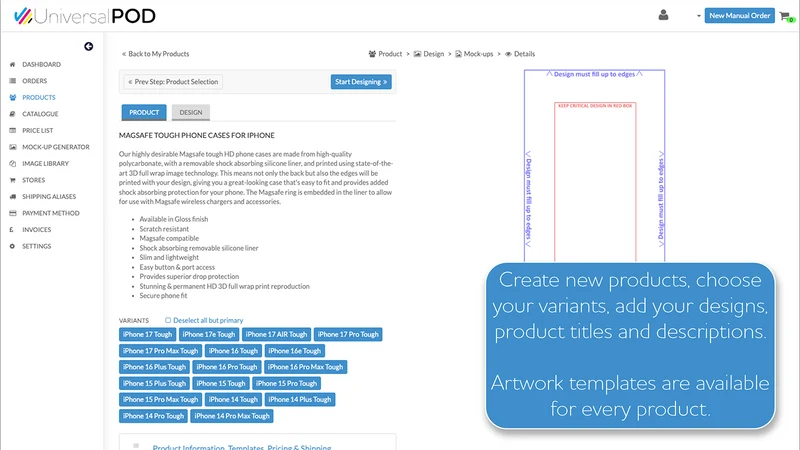Toggle the iPhone 17e Tough variant

point(209,335)
